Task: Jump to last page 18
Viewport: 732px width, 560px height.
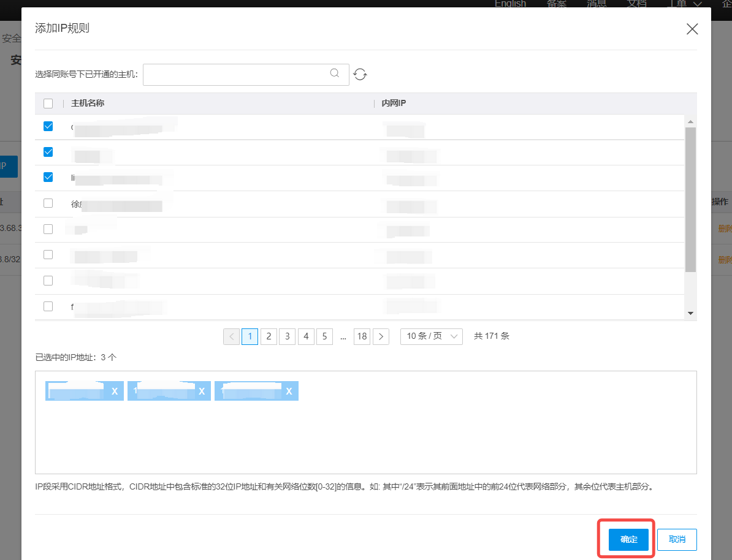Action: (x=362, y=336)
